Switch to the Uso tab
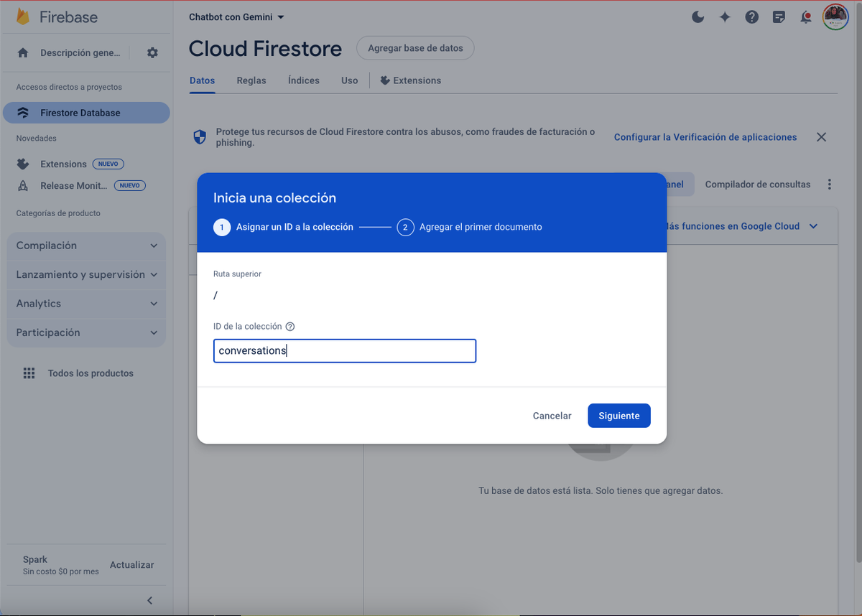 (350, 80)
